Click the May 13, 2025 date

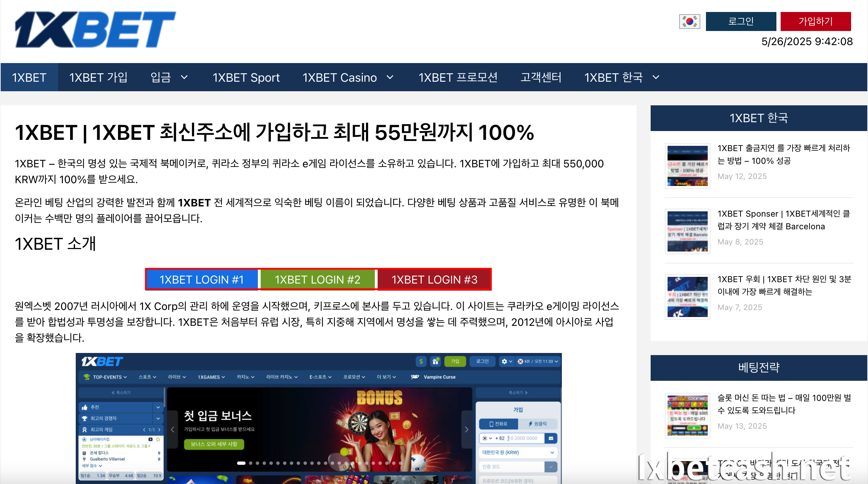pos(742,426)
